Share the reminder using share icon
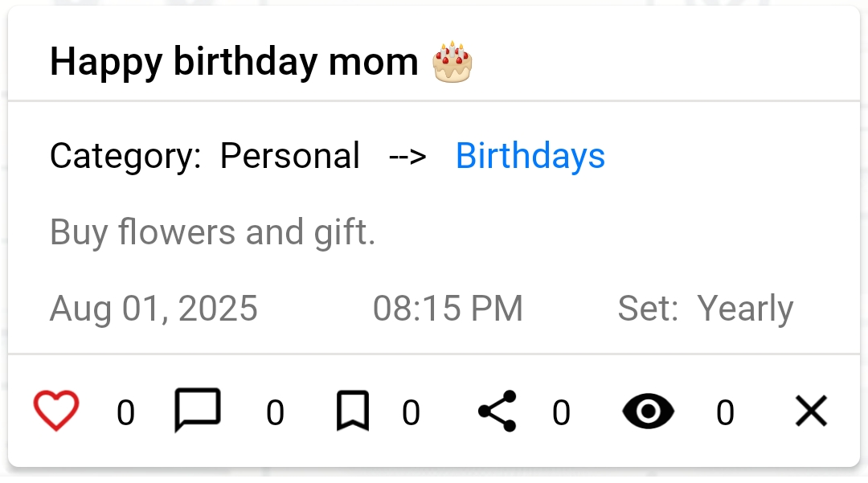The image size is (868, 483). tap(497, 411)
